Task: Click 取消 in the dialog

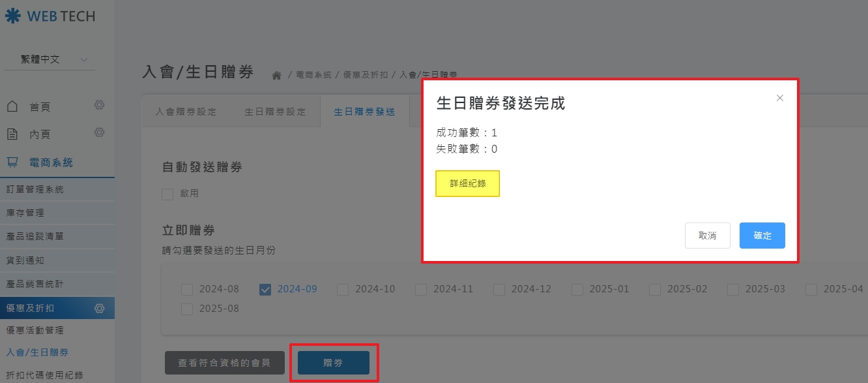Action: [x=707, y=236]
